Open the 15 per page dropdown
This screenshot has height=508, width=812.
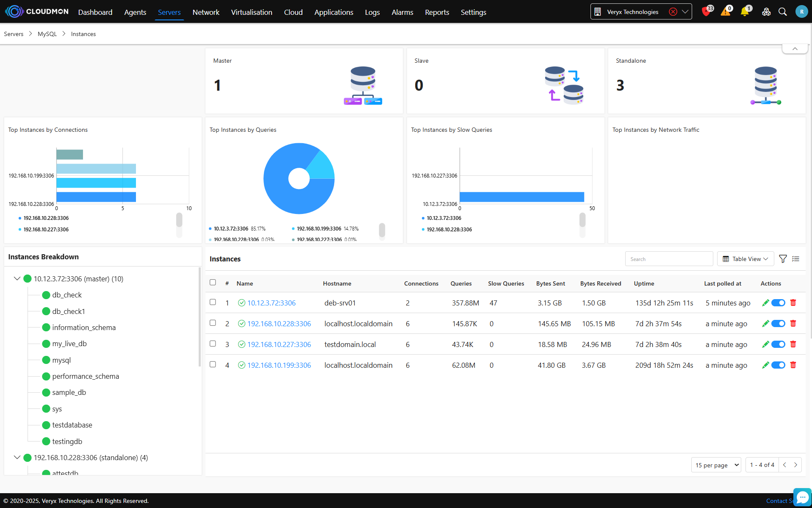coord(716,465)
